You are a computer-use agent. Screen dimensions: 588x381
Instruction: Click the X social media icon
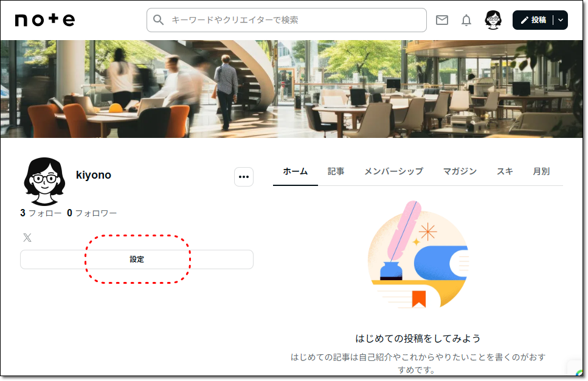27,237
